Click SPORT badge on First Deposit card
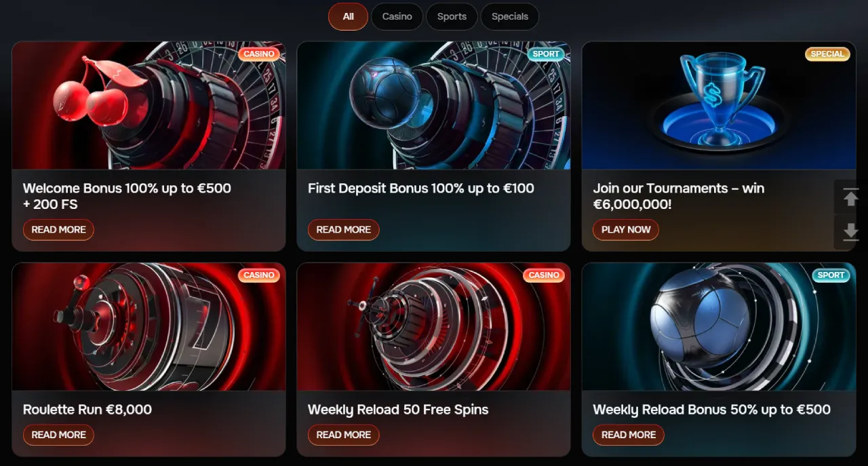This screenshot has height=466, width=868. 546,54
